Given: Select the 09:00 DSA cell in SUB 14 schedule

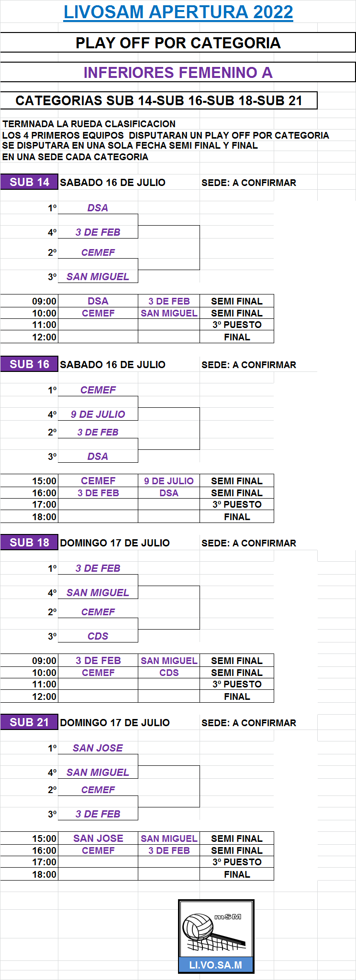Looking at the screenshot, I should click(98, 301).
